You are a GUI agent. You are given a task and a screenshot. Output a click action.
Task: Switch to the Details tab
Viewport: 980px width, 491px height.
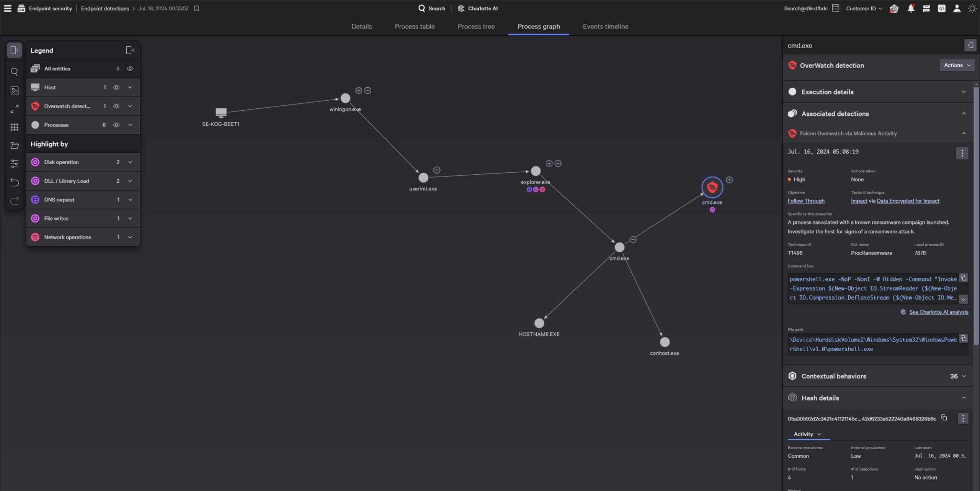(361, 26)
